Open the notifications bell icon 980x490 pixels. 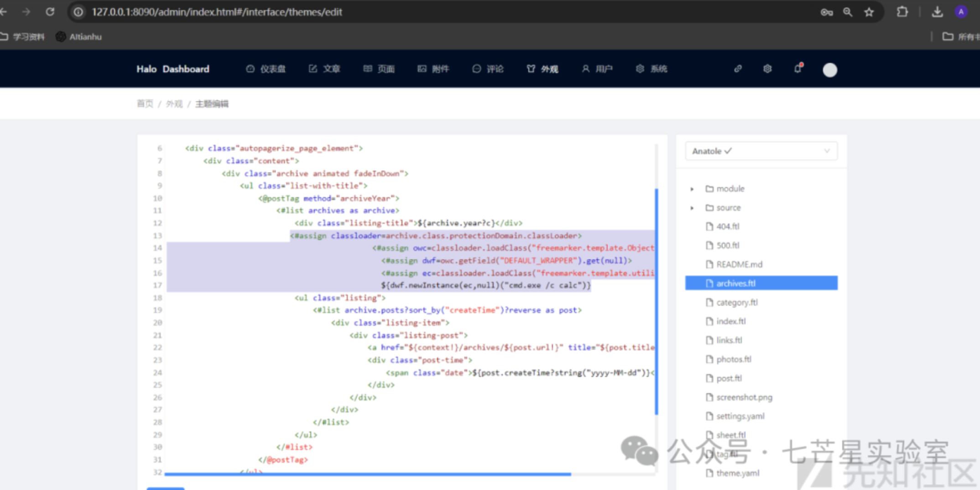point(798,69)
